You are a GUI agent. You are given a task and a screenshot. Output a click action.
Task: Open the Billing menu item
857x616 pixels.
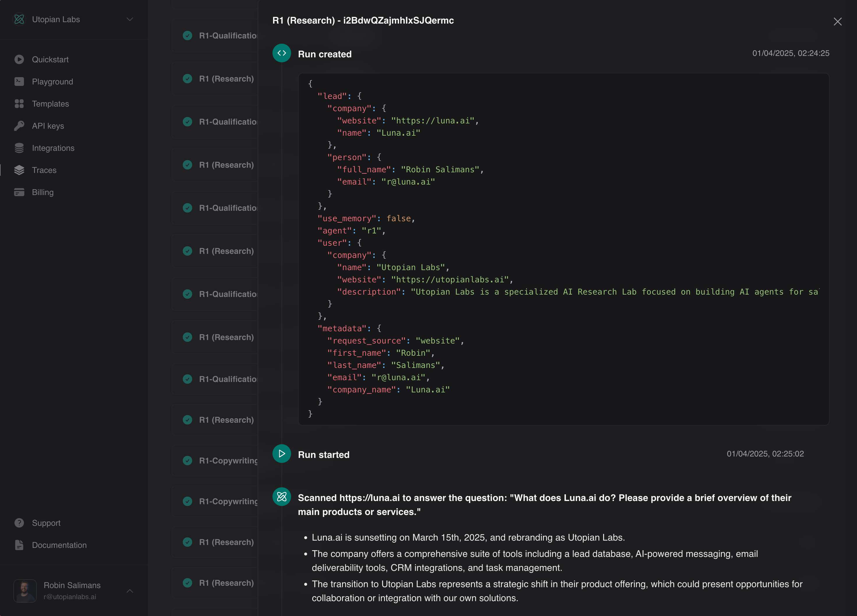pos(43,192)
